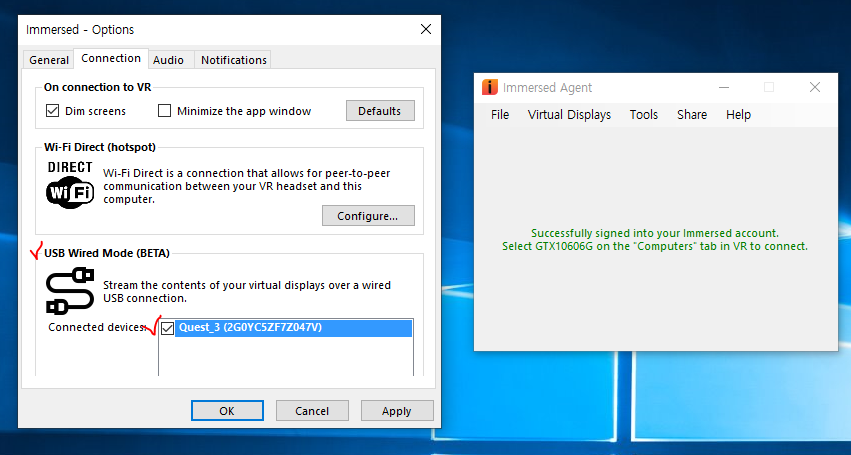
Task: Close the Immersed - Options dialog
Action: 426,29
